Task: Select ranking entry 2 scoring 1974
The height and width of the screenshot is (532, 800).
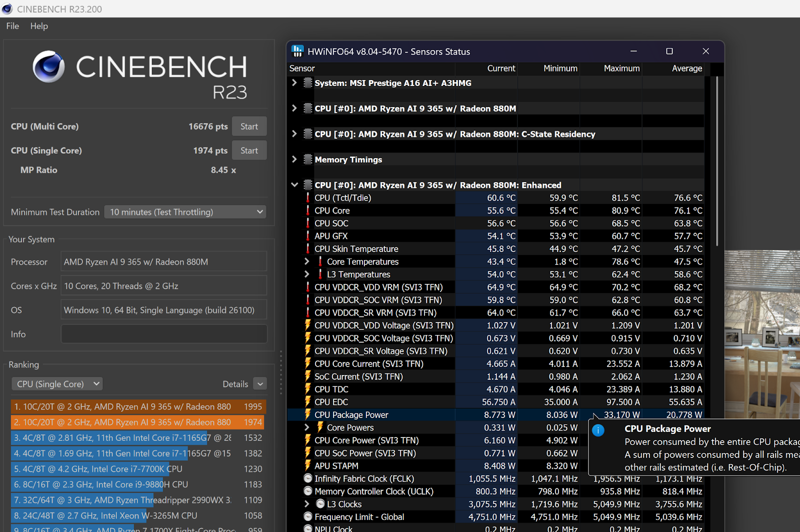Action: click(x=138, y=422)
